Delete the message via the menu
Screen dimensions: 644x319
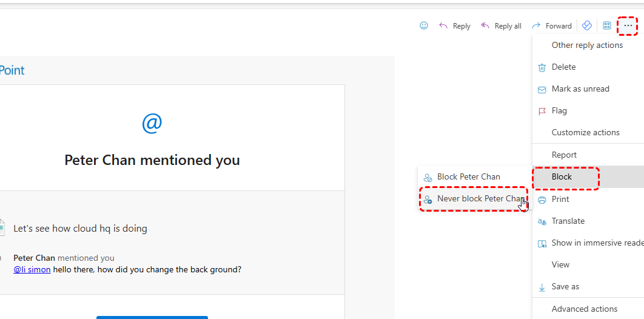pyautogui.click(x=563, y=67)
